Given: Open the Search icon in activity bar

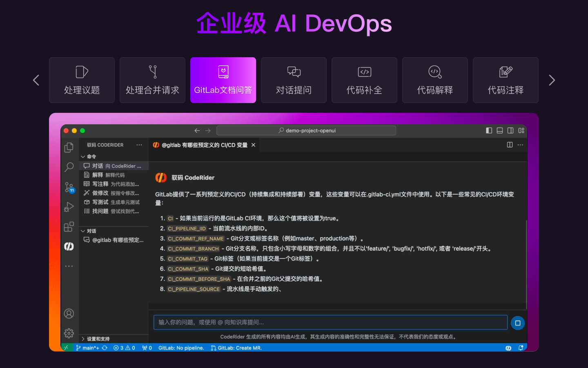Looking at the screenshot, I should 69,167.
